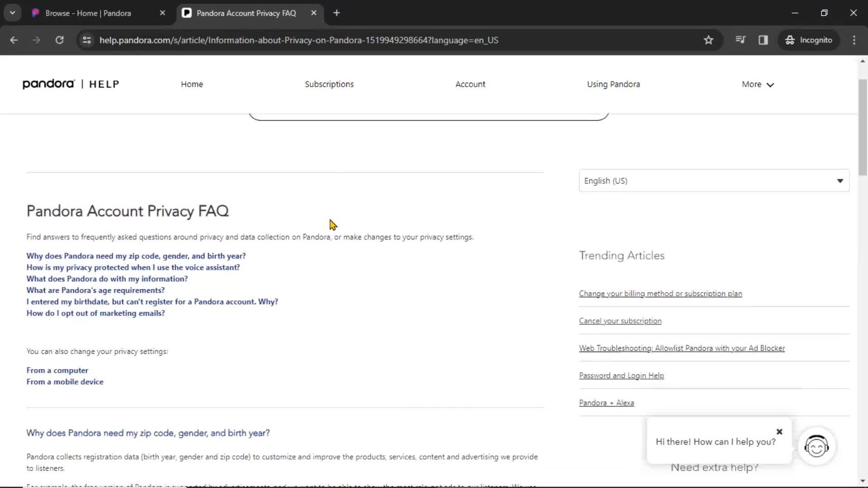Open the Subscriptions menu item
Image resolution: width=868 pixels, height=488 pixels.
tap(329, 84)
